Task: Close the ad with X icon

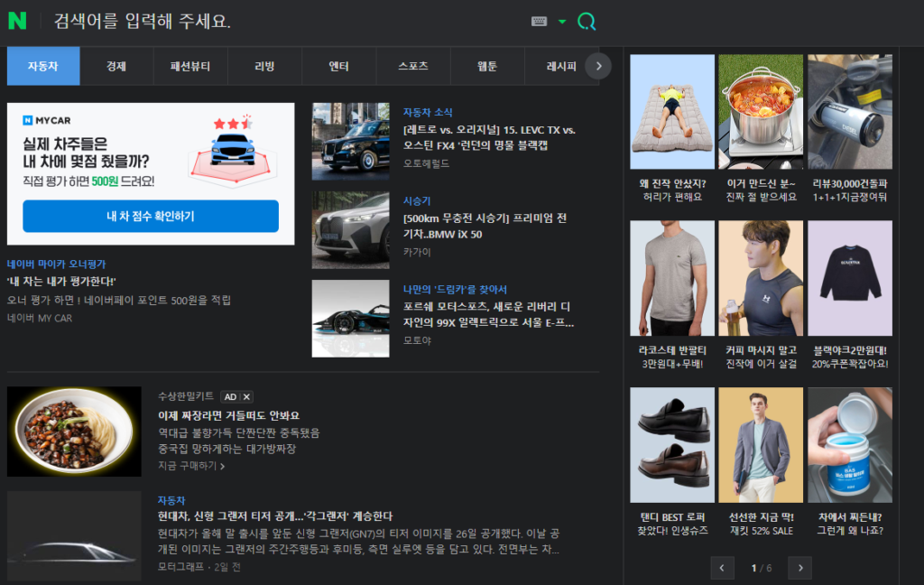Action: [x=247, y=396]
